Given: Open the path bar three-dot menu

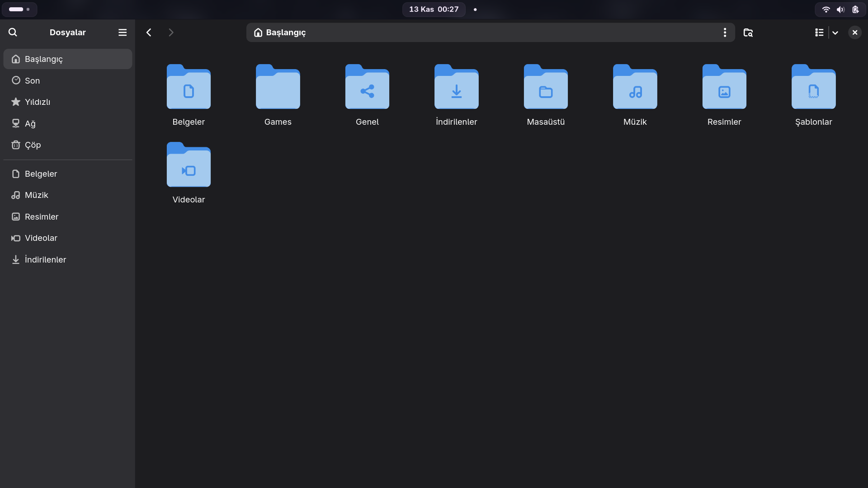Looking at the screenshot, I should tap(725, 32).
